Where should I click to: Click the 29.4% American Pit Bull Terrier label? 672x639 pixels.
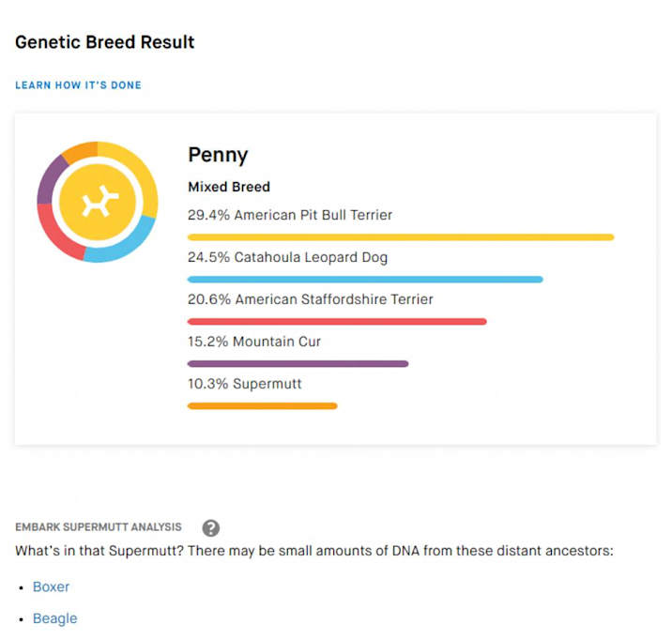(x=290, y=215)
